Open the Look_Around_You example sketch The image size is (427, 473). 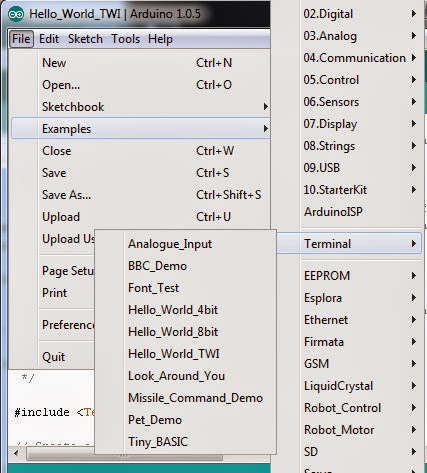(186, 376)
